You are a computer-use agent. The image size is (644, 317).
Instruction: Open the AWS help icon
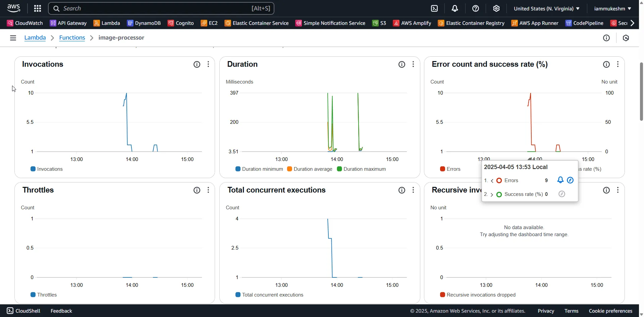click(x=476, y=8)
